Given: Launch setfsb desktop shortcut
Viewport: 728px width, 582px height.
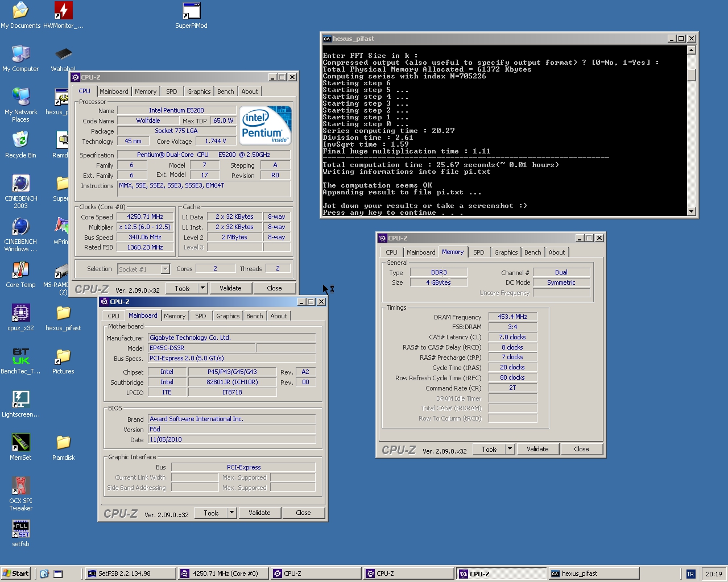Looking at the screenshot, I should coord(20,534).
